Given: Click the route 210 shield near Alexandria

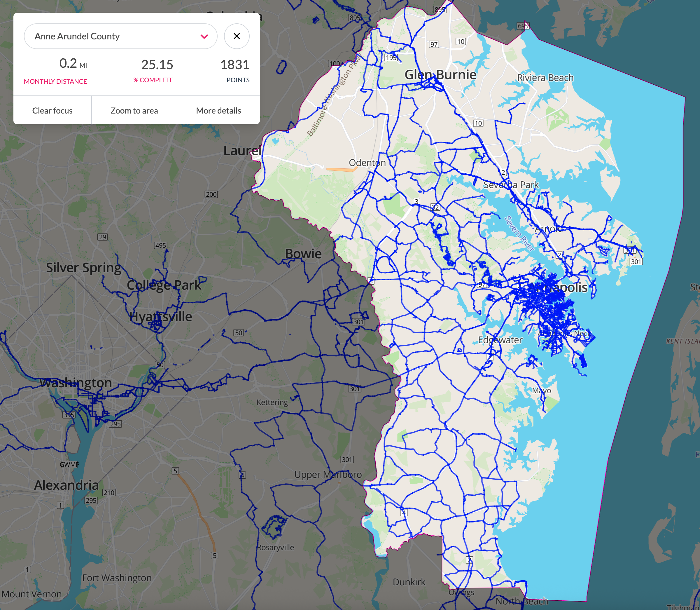Looking at the screenshot, I should click(109, 493).
